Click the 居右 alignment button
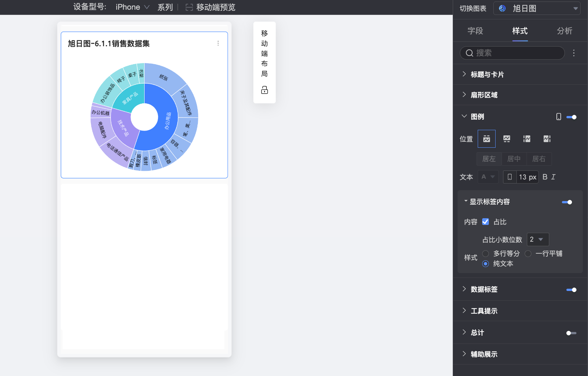 [x=539, y=159]
